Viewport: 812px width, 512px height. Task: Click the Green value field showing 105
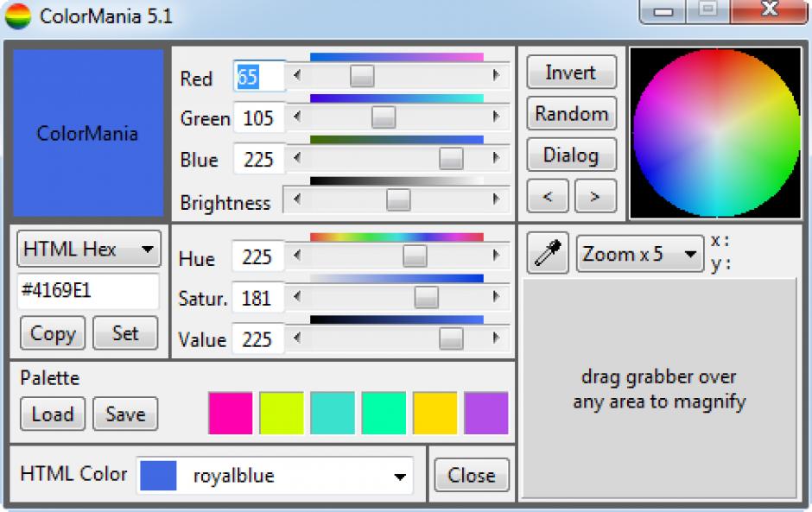click(259, 118)
